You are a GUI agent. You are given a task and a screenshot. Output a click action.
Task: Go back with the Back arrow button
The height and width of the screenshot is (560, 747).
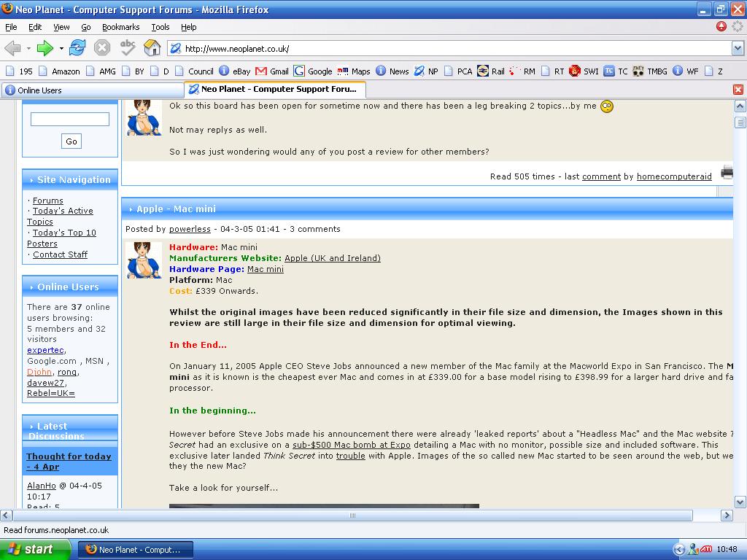[x=12, y=48]
